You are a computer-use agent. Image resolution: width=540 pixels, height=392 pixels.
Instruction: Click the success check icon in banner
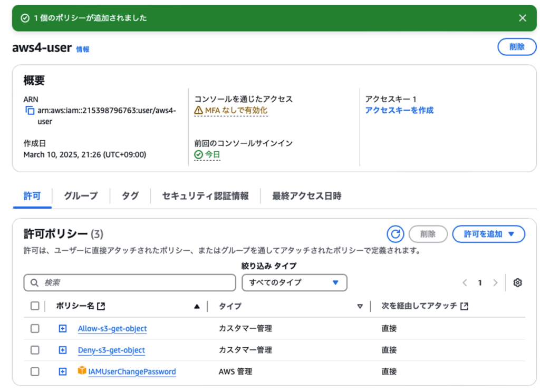(25, 18)
